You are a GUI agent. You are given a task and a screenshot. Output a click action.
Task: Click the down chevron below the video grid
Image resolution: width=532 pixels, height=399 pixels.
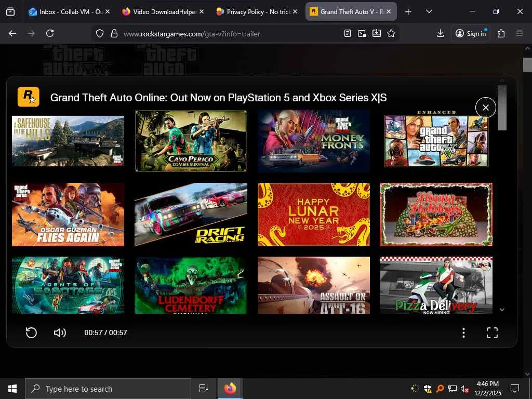(x=502, y=310)
